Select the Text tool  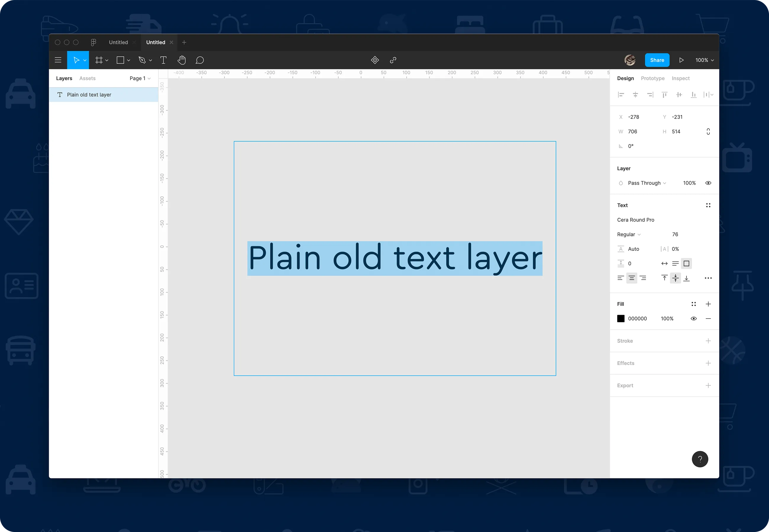click(x=163, y=60)
